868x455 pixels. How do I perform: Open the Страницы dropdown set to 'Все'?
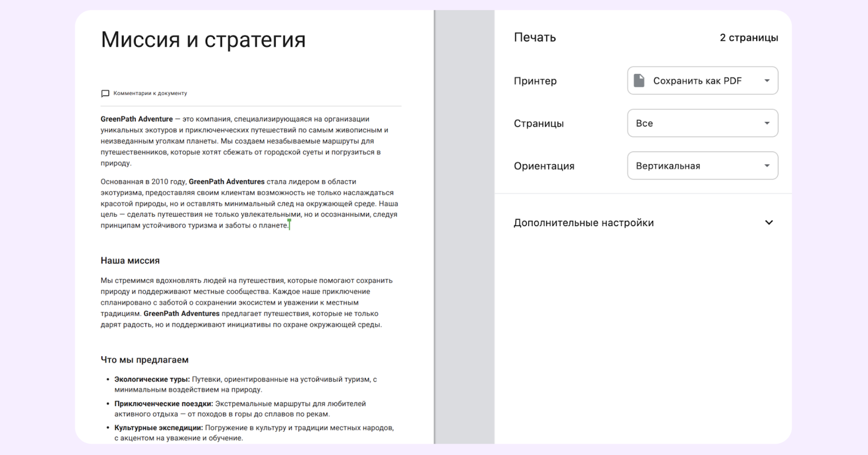tap(703, 123)
